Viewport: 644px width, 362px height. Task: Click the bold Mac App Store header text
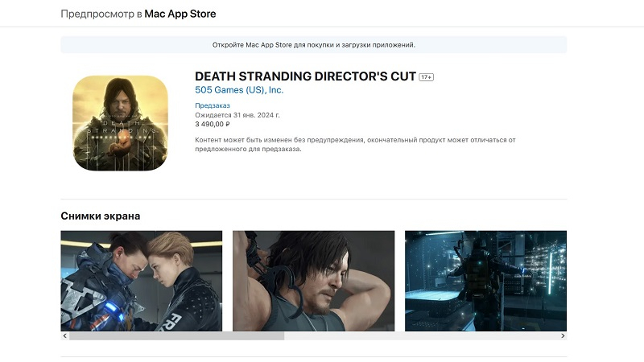180,14
